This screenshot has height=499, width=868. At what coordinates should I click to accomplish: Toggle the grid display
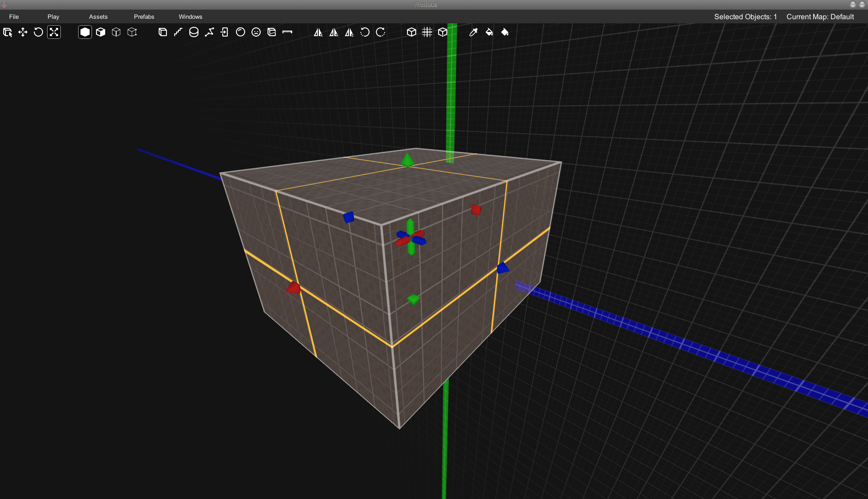pos(427,32)
